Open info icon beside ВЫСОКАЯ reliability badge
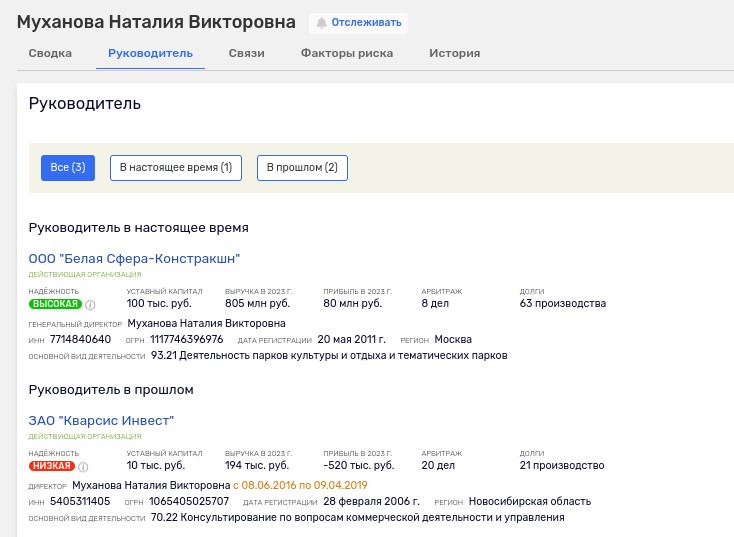Viewport: 734px width, 537px height. 90,305
